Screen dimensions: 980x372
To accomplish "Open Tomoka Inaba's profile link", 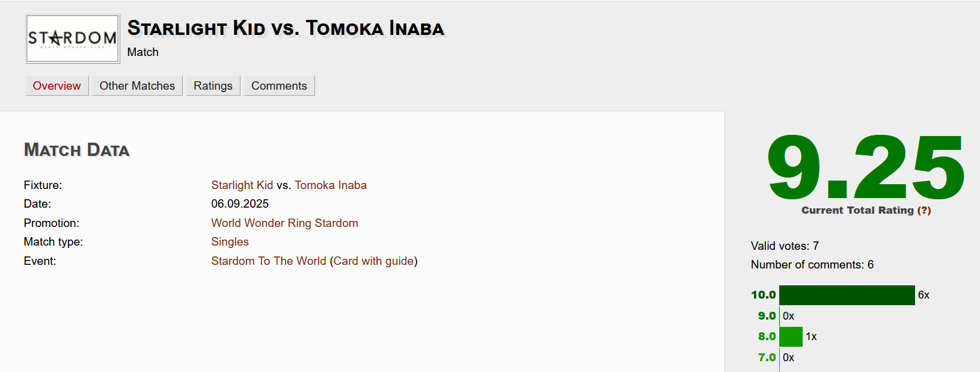I will tap(330, 185).
